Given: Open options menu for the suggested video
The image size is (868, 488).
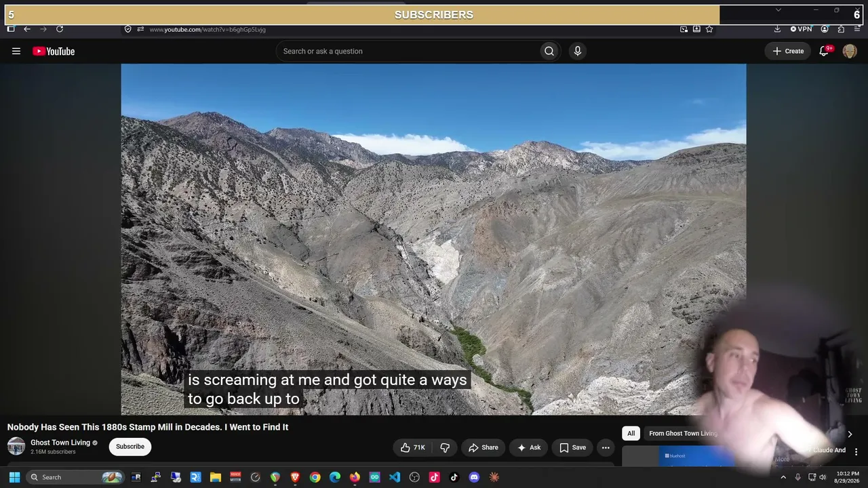Looking at the screenshot, I should click(x=856, y=452).
